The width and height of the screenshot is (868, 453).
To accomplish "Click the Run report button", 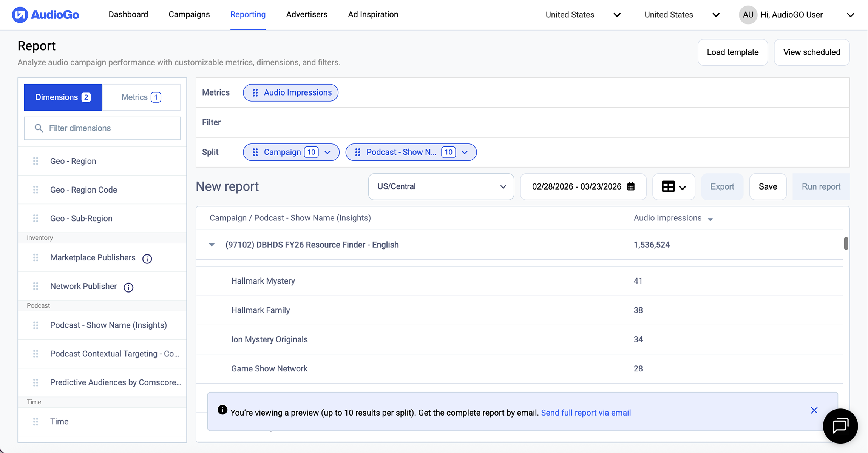I will pyautogui.click(x=821, y=186).
